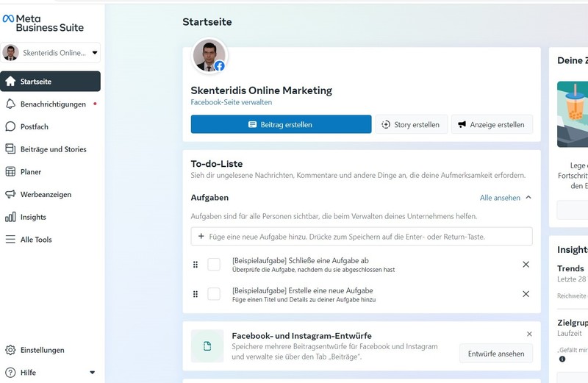This screenshot has height=383, width=588.
Task: Click drag handle of 'Erstelle eine neue Aufgabe'
Action: coord(196,294)
